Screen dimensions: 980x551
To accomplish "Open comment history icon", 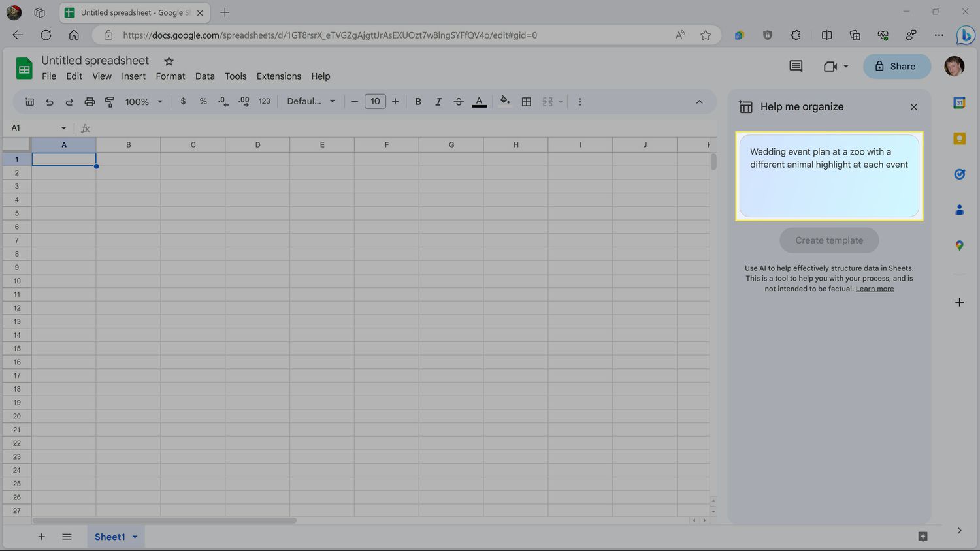I will pyautogui.click(x=795, y=66).
